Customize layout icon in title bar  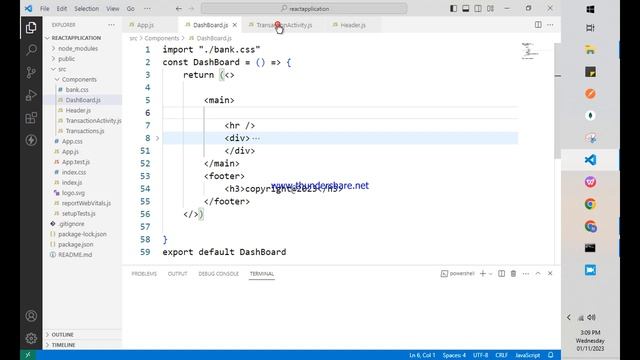coord(490,9)
